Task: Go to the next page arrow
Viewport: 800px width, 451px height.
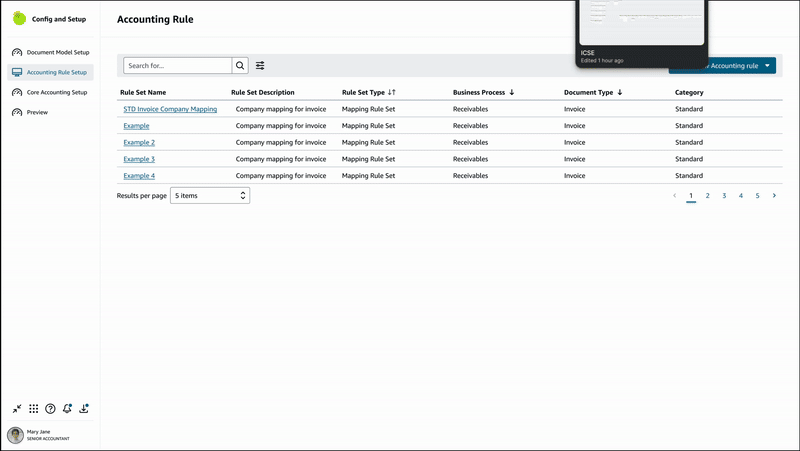Action: [x=774, y=195]
